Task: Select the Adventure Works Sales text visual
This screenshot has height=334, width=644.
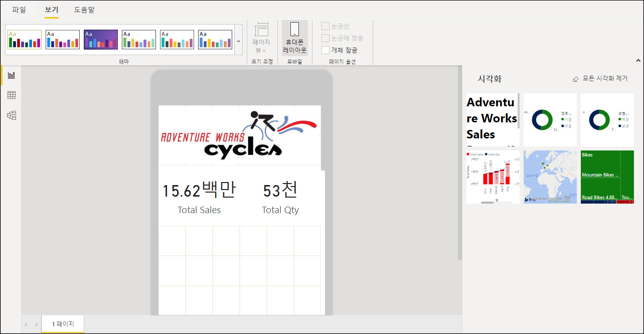Action: pos(493,120)
